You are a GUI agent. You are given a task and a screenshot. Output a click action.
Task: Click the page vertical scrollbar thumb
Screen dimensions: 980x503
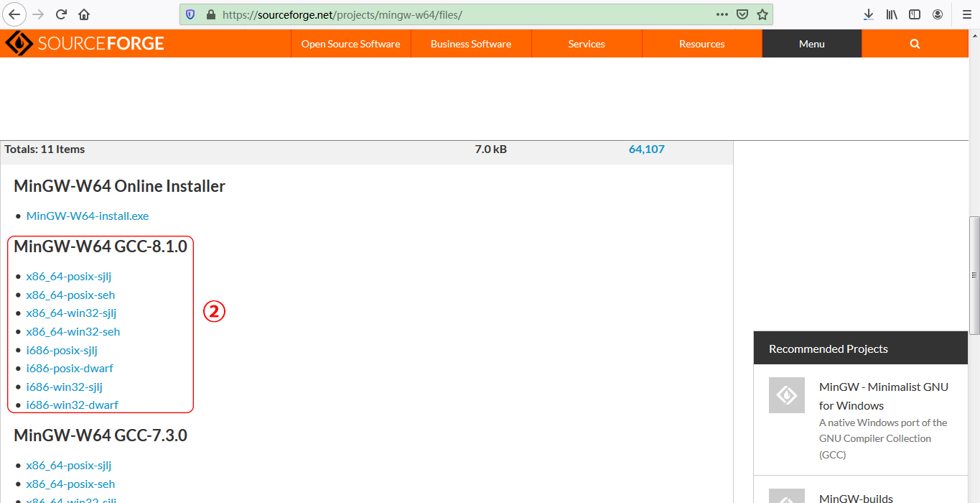point(974,275)
